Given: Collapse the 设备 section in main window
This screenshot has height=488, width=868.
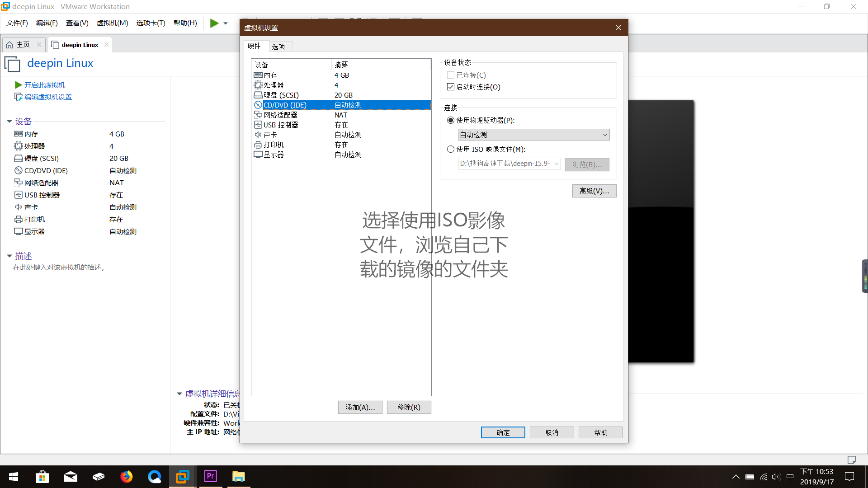Looking at the screenshot, I should [9, 121].
